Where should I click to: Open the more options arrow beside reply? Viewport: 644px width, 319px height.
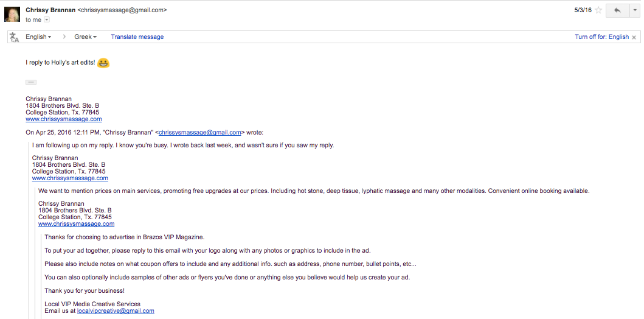point(634,10)
